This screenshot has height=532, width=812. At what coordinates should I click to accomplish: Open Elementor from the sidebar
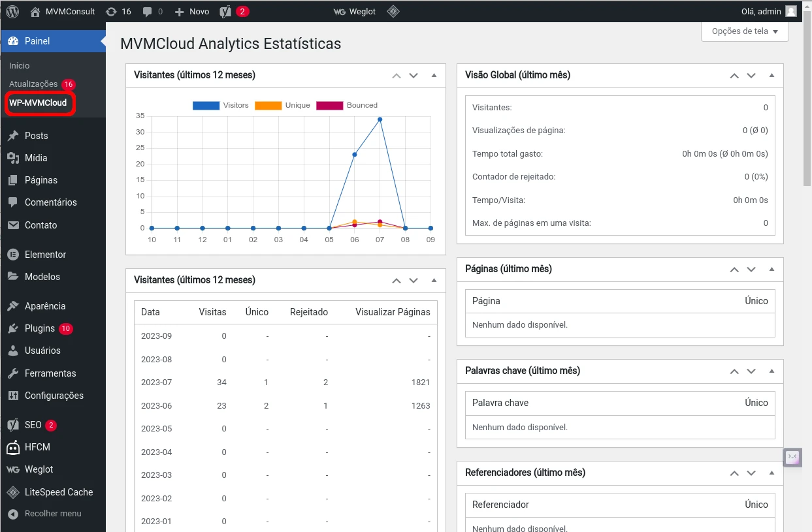(45, 255)
